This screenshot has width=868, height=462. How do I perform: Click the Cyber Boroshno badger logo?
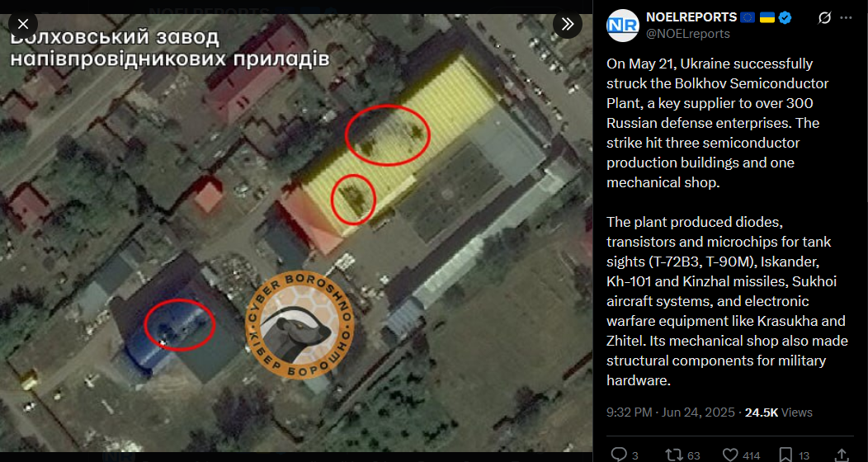[x=300, y=325]
